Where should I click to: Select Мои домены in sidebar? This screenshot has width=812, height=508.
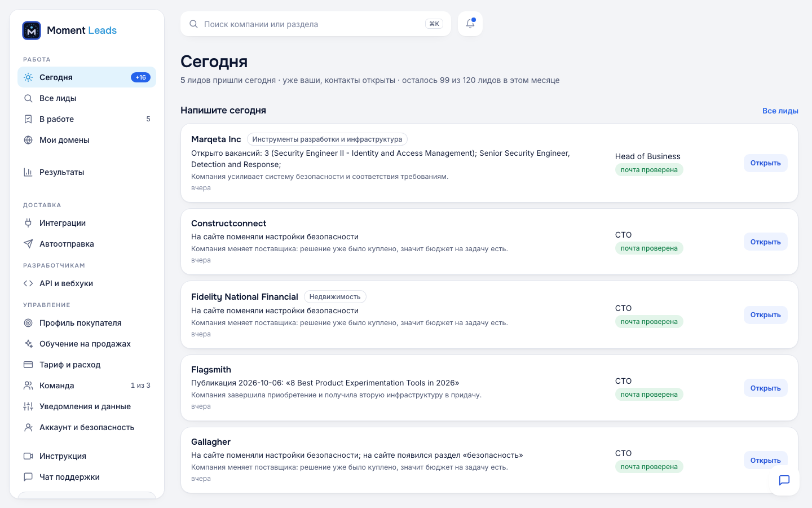tap(87, 140)
